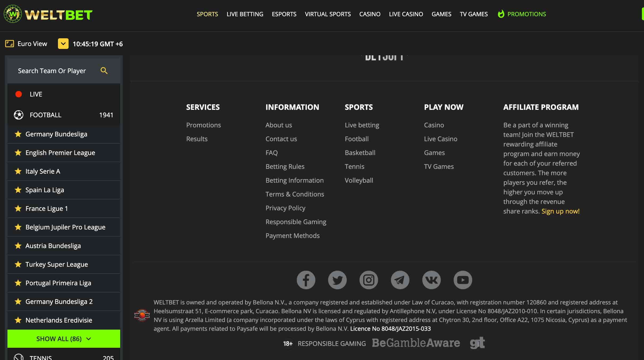
Task: Click the 18+ age badge
Action: [x=288, y=344]
